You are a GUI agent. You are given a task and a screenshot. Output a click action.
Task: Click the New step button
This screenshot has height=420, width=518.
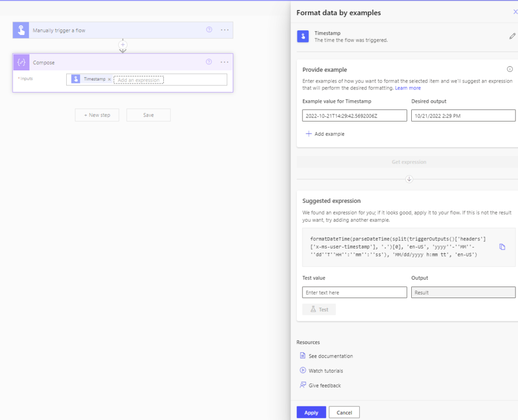click(97, 115)
